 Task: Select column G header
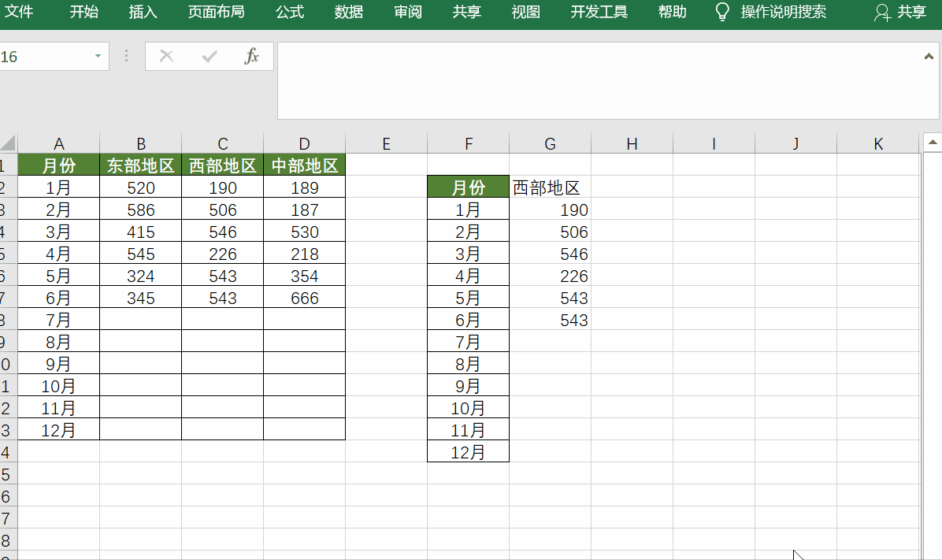coord(551,143)
